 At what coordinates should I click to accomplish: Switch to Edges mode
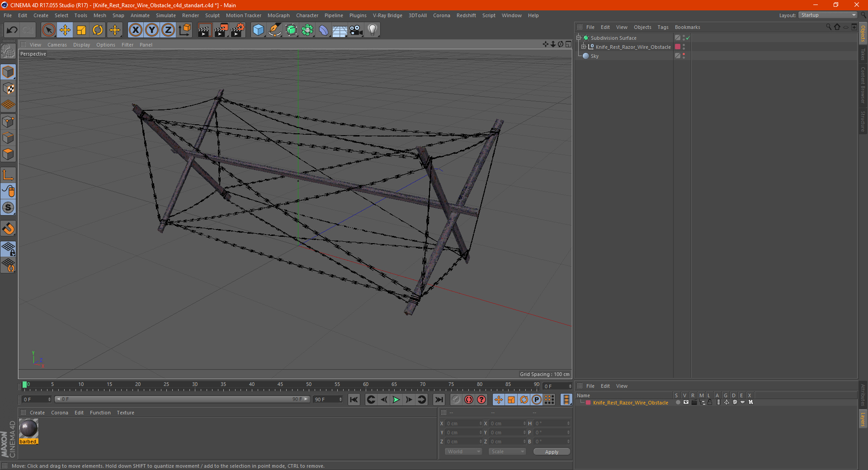pos(8,137)
